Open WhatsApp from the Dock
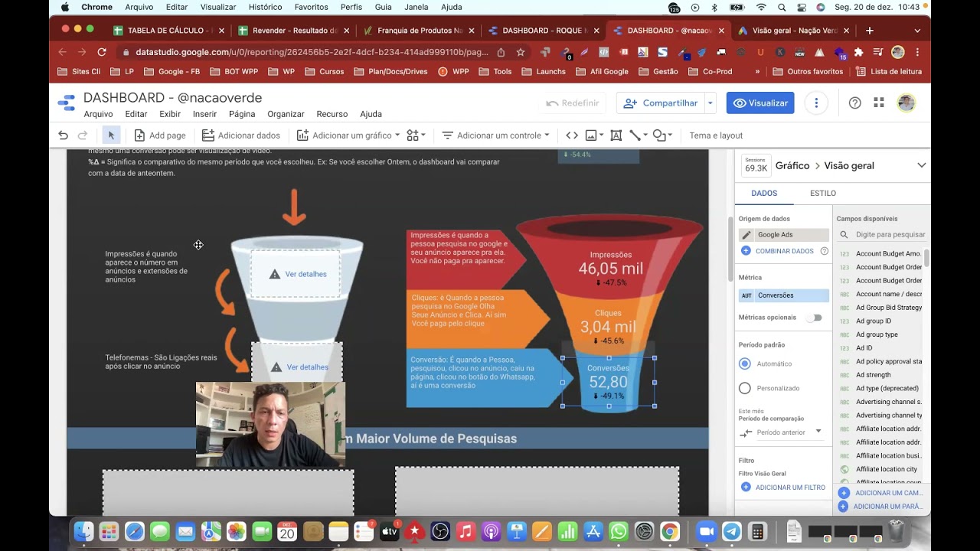The image size is (980, 551). [x=619, y=531]
